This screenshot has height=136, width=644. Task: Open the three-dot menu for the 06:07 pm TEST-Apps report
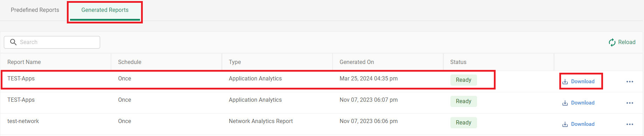630,103
